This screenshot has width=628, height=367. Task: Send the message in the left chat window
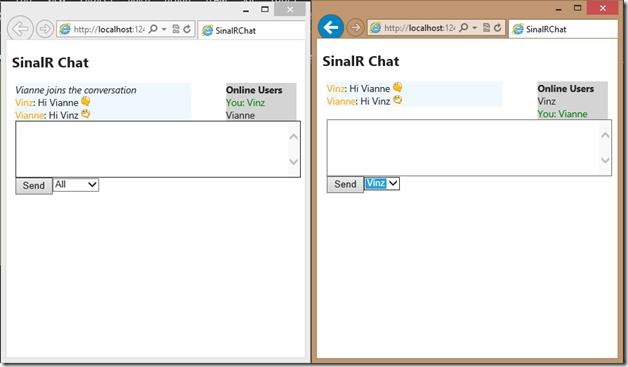pyautogui.click(x=34, y=186)
